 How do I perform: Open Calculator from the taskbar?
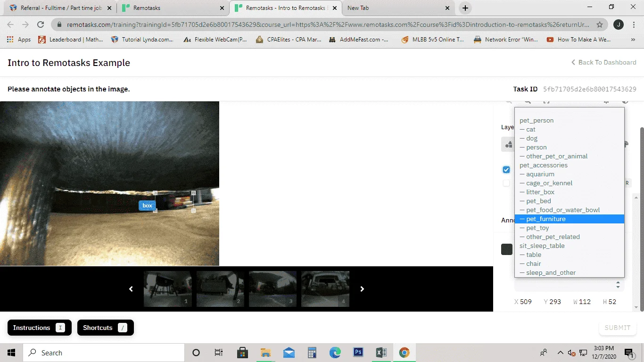[x=312, y=353]
